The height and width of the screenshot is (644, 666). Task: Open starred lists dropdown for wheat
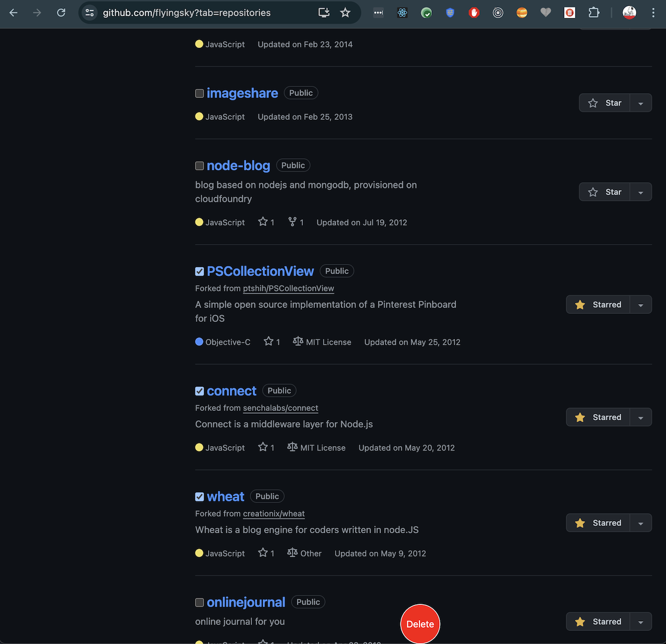(x=641, y=523)
